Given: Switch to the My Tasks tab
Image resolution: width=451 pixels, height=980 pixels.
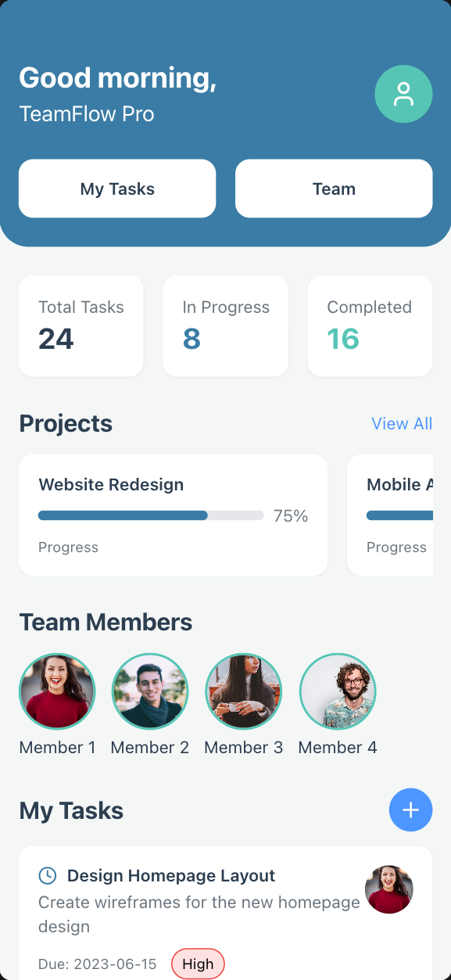Looking at the screenshot, I should [117, 188].
